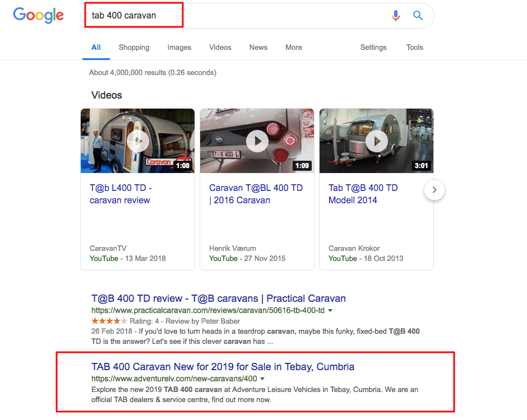
Task: Click 'YouTube - 18 Oct 2013' source text
Action: coord(366,259)
